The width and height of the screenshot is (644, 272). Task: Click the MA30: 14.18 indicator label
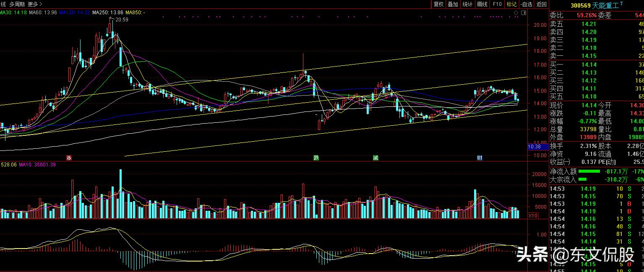[x=13, y=13]
